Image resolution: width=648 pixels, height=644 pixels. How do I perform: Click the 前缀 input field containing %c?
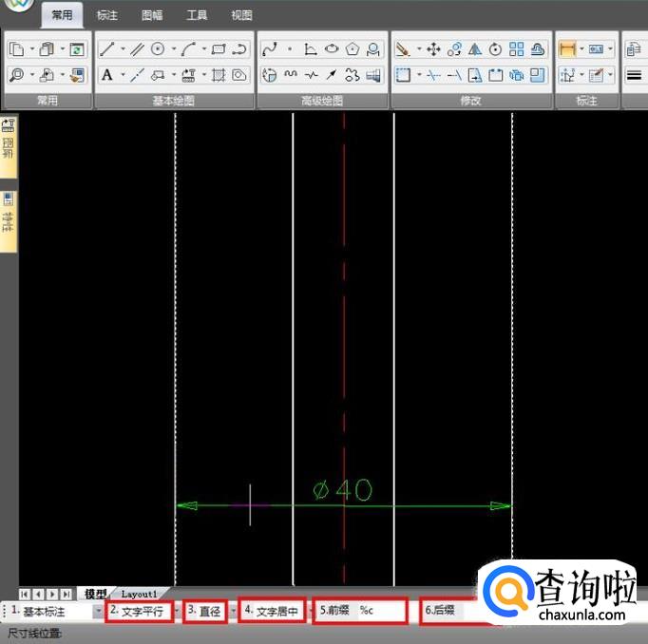(380, 611)
